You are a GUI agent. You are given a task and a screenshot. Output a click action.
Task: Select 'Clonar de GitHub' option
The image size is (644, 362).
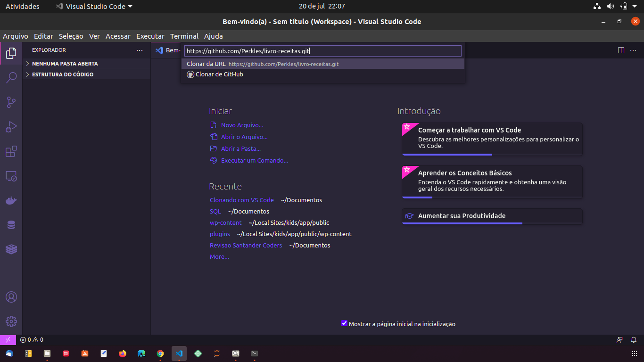click(220, 74)
